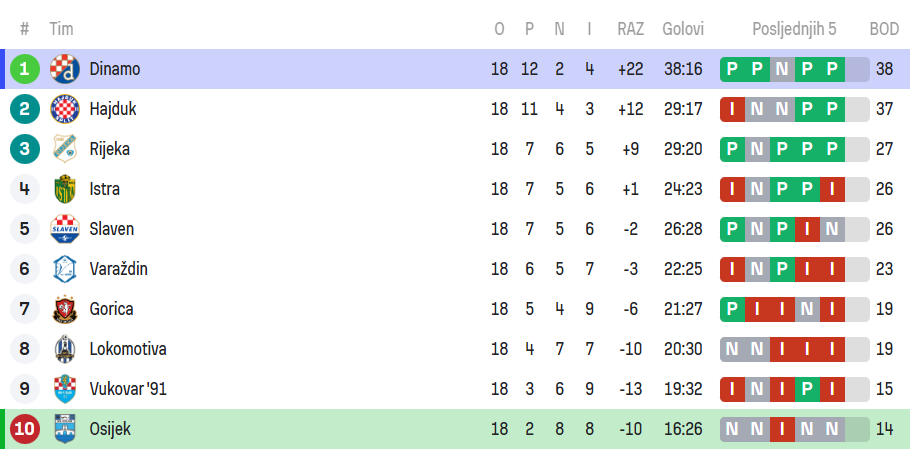Click the Dinamo club crest icon

point(65,69)
